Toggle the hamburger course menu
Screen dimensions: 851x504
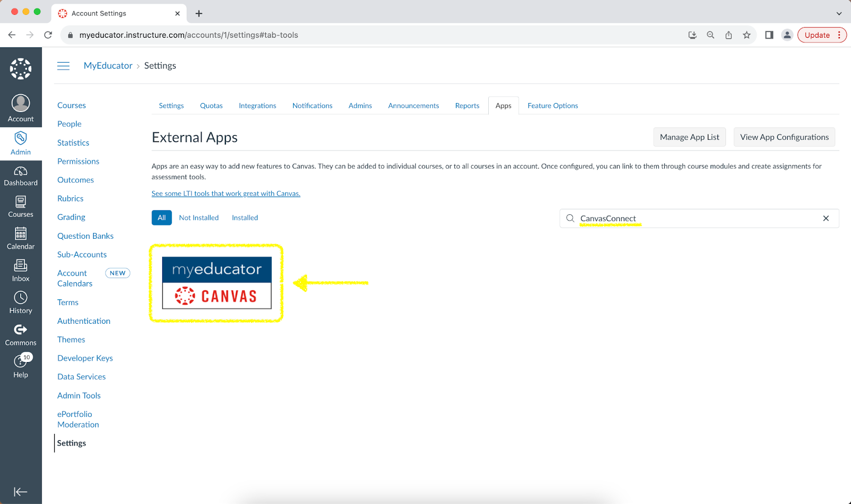(x=63, y=66)
